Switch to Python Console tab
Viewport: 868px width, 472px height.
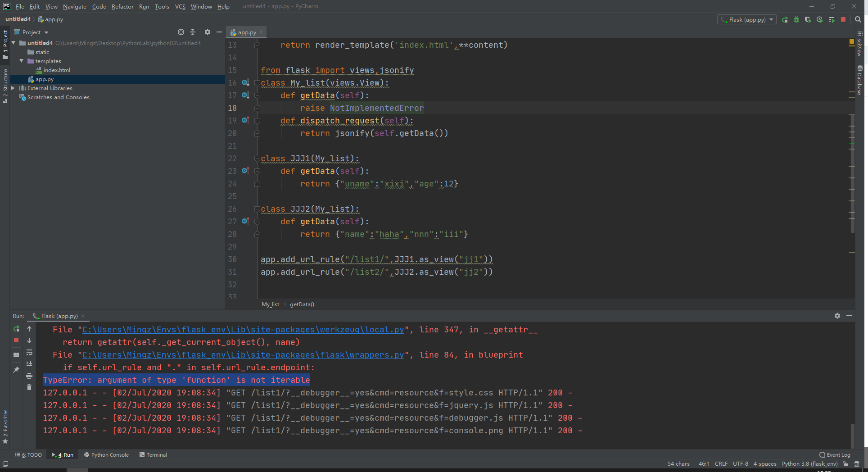(x=106, y=455)
